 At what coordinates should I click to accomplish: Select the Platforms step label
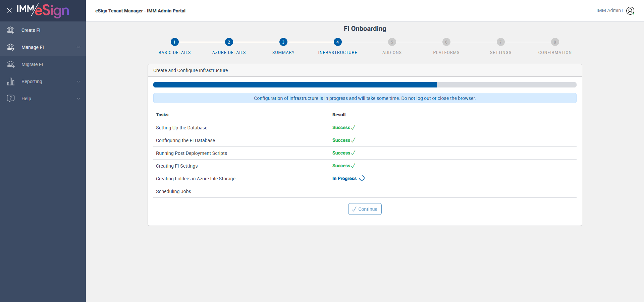[x=446, y=53]
